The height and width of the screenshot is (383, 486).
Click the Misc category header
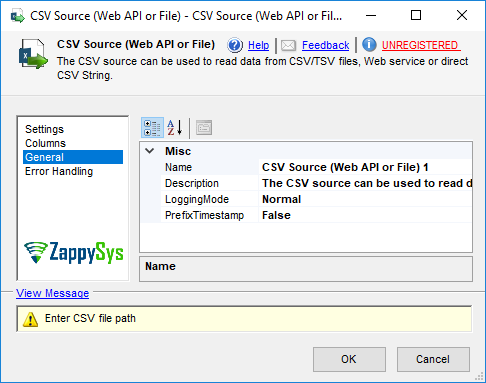[178, 151]
